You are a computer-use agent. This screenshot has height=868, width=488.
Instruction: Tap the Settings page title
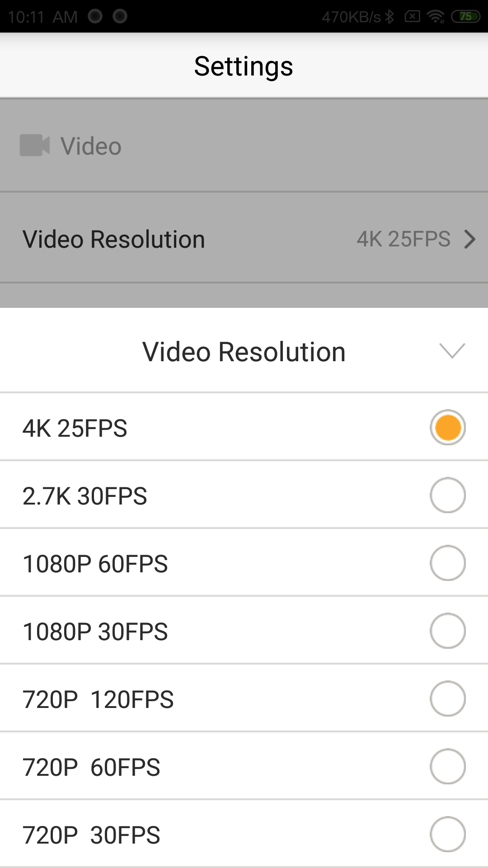click(x=244, y=66)
